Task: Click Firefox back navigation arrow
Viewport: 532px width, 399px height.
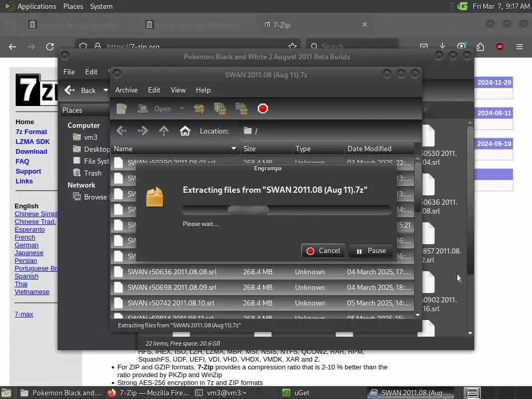Action: pyautogui.click(x=12, y=47)
